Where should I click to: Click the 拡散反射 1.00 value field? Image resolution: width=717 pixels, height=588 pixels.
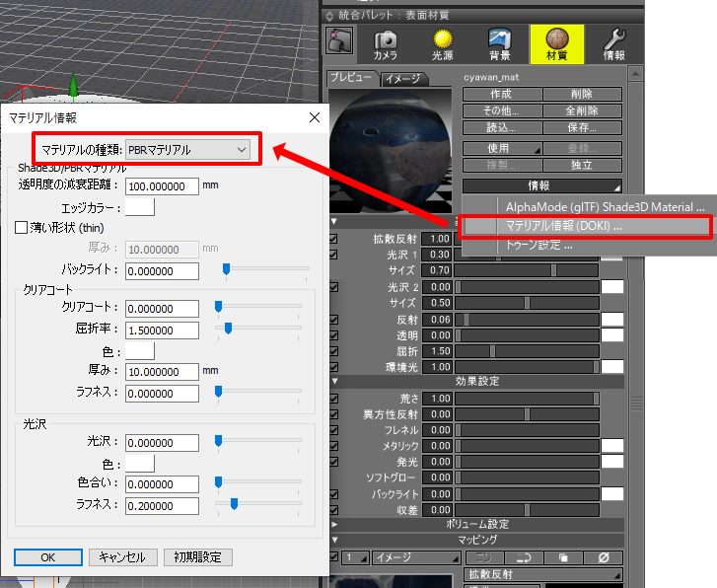pos(437,239)
